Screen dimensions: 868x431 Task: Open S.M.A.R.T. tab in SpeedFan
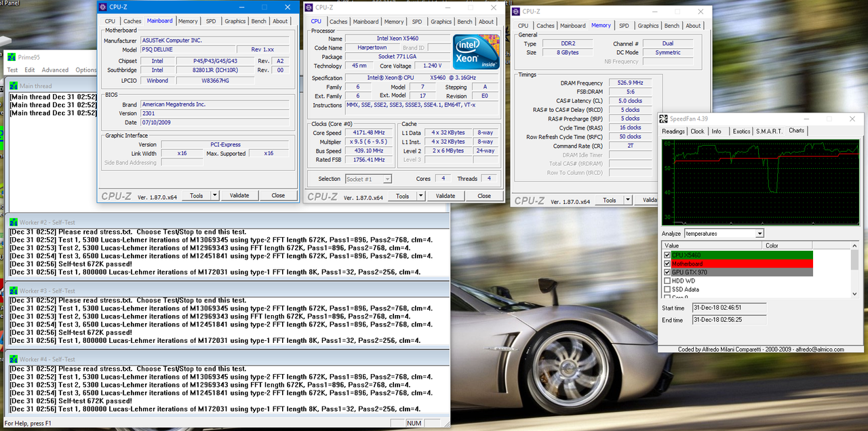click(x=769, y=131)
